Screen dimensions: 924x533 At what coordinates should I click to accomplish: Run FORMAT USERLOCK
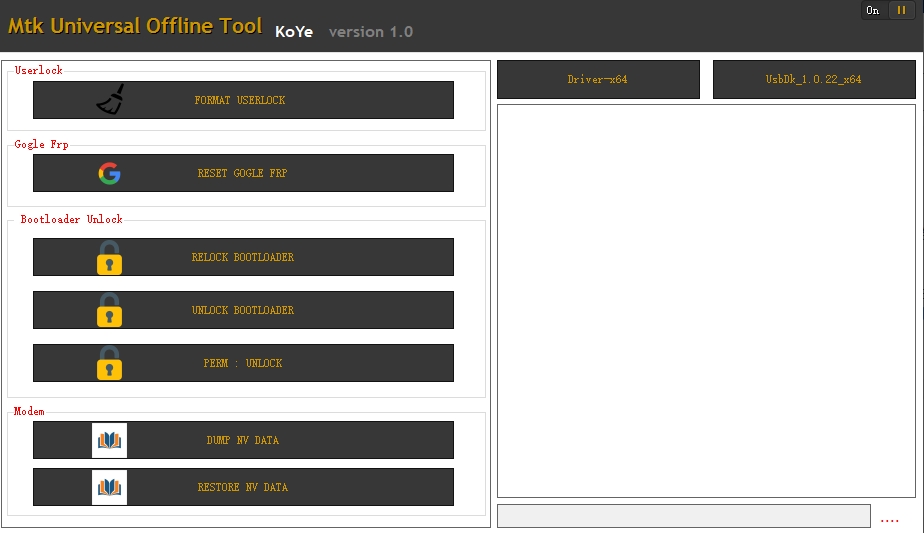click(243, 100)
